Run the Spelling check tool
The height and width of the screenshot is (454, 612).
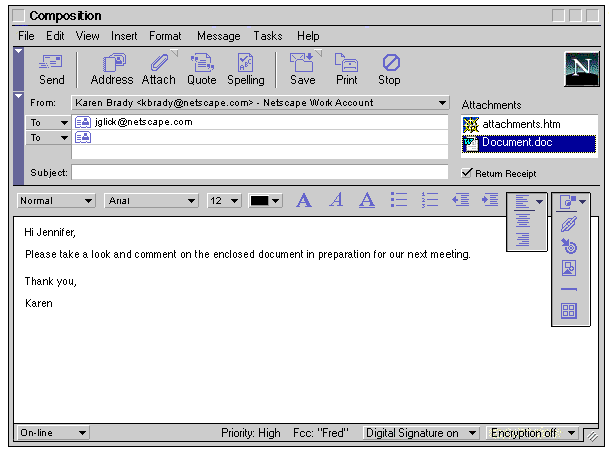(x=245, y=68)
